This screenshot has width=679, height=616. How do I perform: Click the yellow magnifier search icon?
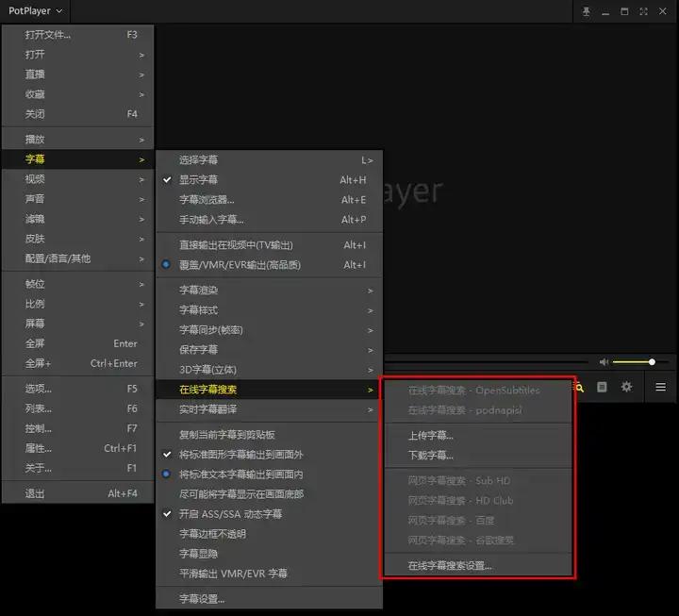[x=580, y=387]
